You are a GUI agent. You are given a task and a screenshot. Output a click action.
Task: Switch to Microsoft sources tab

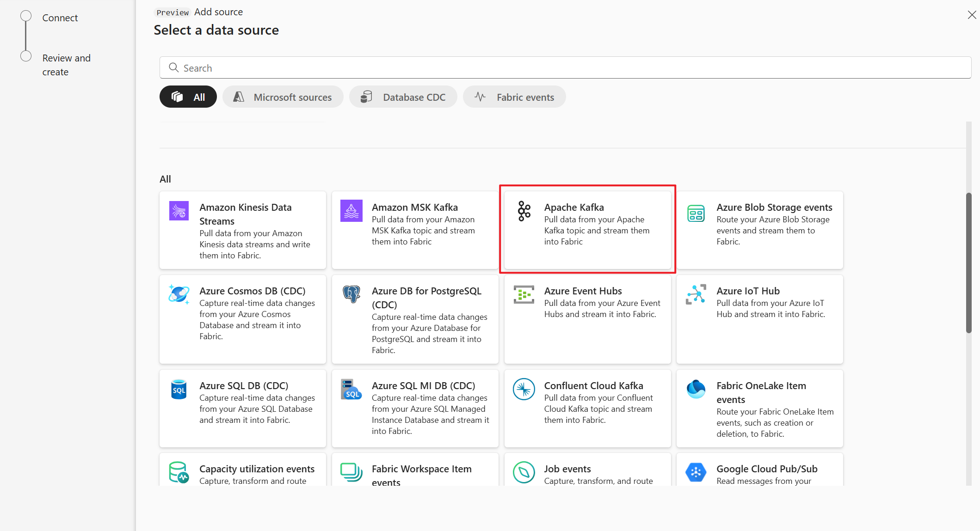pos(284,97)
